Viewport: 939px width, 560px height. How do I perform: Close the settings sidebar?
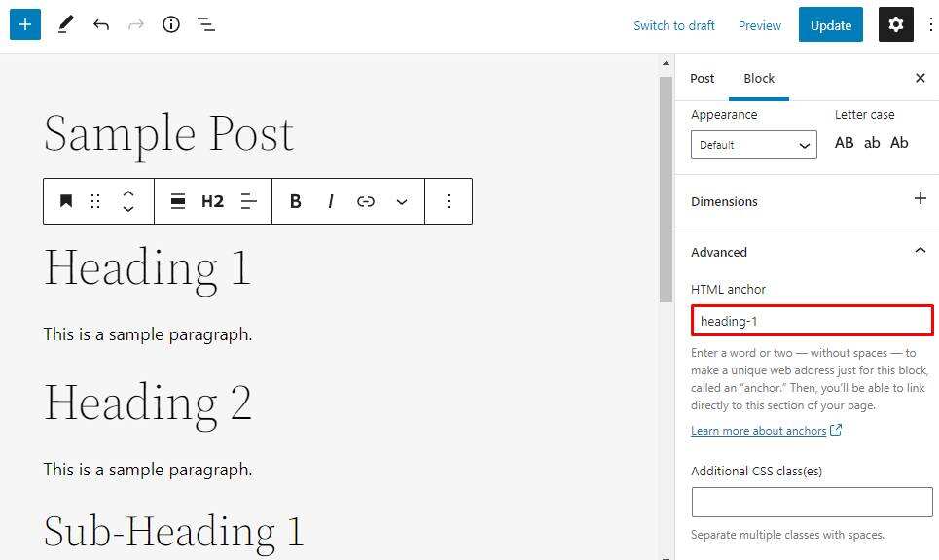921,78
